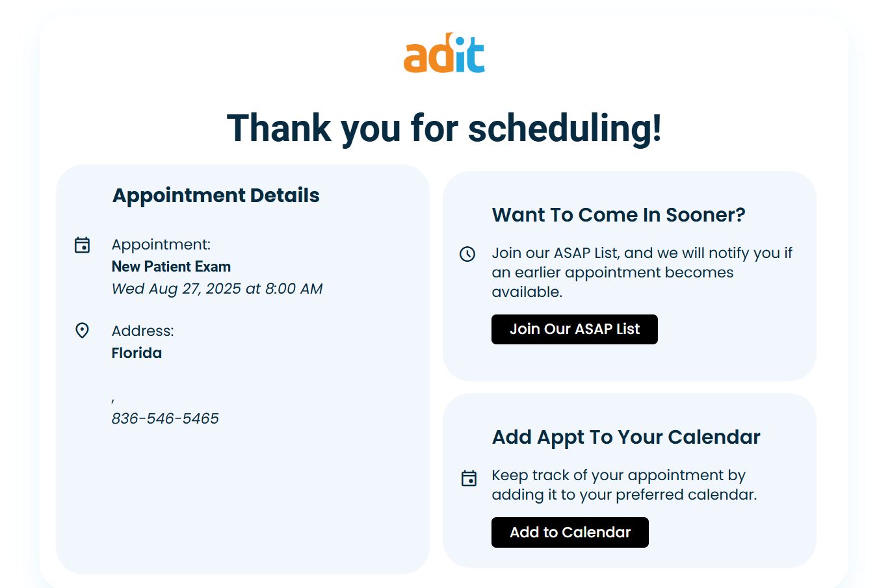
Task: Click the adit logo
Action: (x=444, y=53)
